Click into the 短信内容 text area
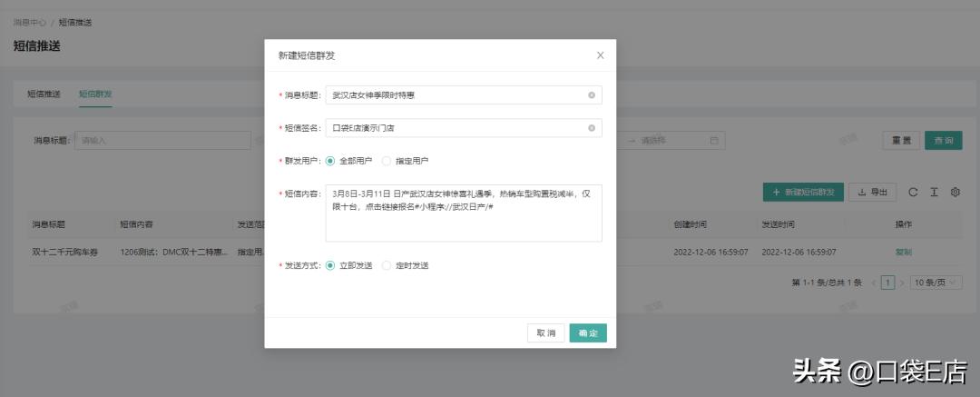980x397 pixels. 464,213
